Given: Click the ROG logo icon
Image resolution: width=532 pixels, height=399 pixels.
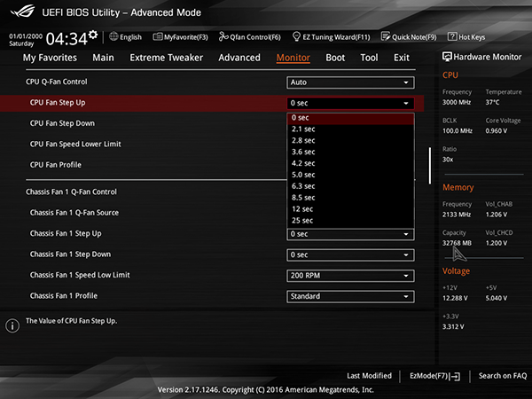Looking at the screenshot, I should [22, 12].
